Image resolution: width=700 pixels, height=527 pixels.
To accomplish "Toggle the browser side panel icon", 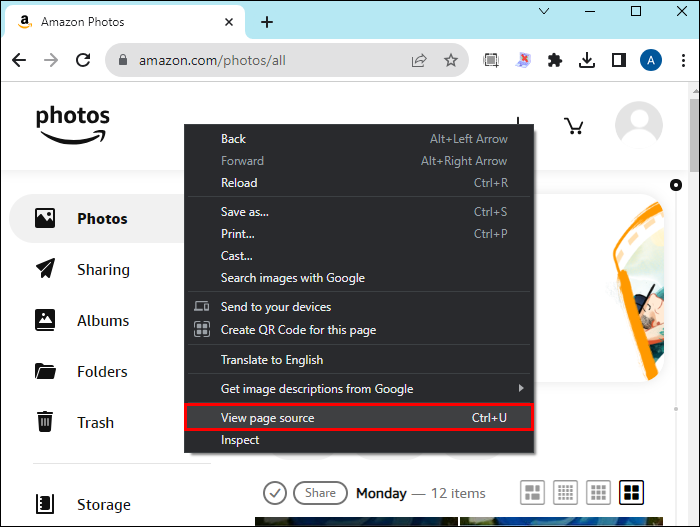I will (x=619, y=60).
